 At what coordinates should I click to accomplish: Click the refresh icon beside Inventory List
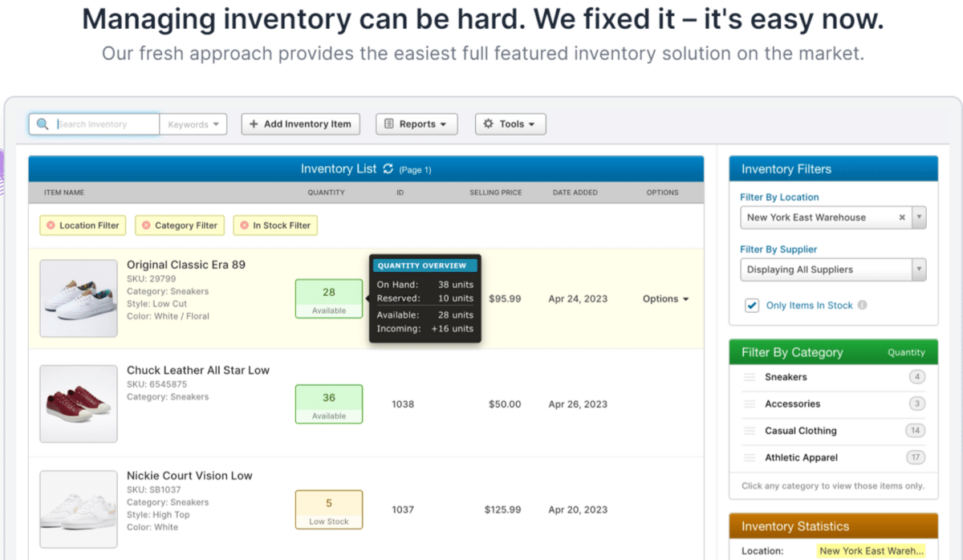point(388,168)
